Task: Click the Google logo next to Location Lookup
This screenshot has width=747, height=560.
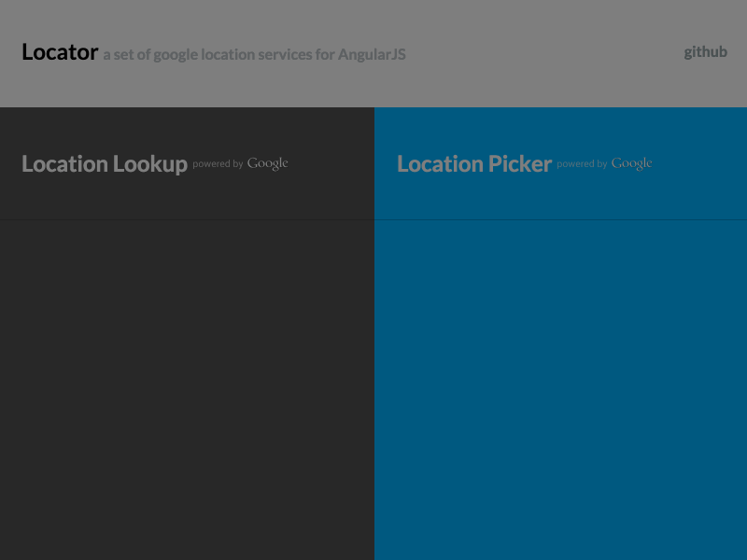Action: coord(267,162)
